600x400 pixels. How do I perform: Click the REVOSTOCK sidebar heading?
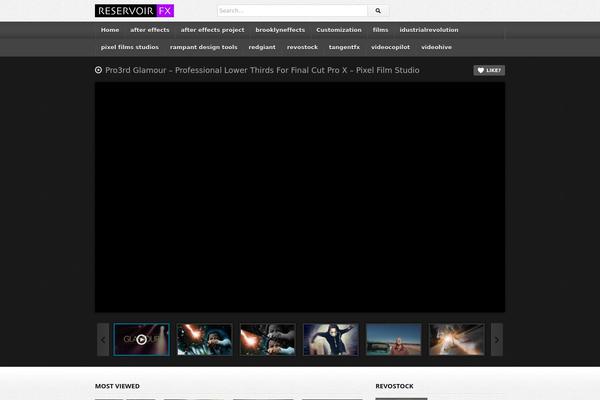click(394, 386)
